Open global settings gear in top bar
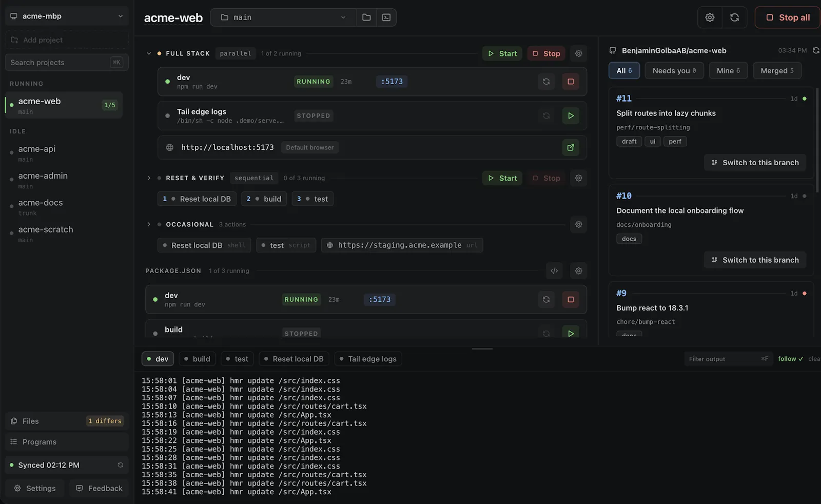 [710, 17]
